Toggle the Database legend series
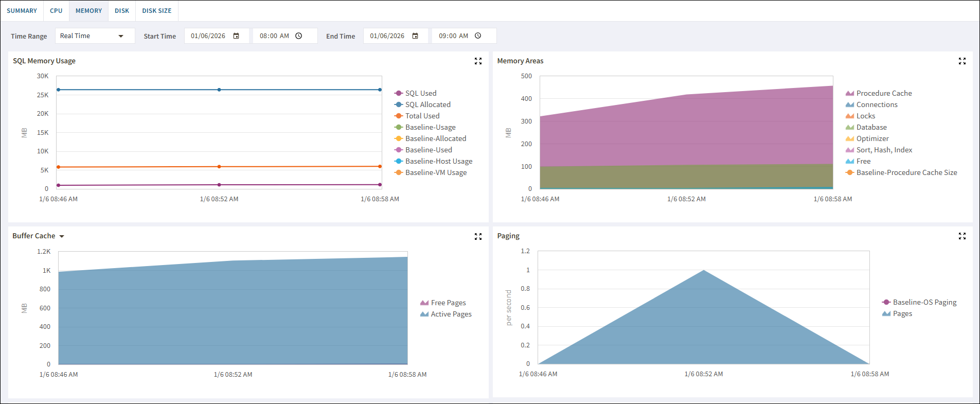The width and height of the screenshot is (980, 404). (866, 127)
